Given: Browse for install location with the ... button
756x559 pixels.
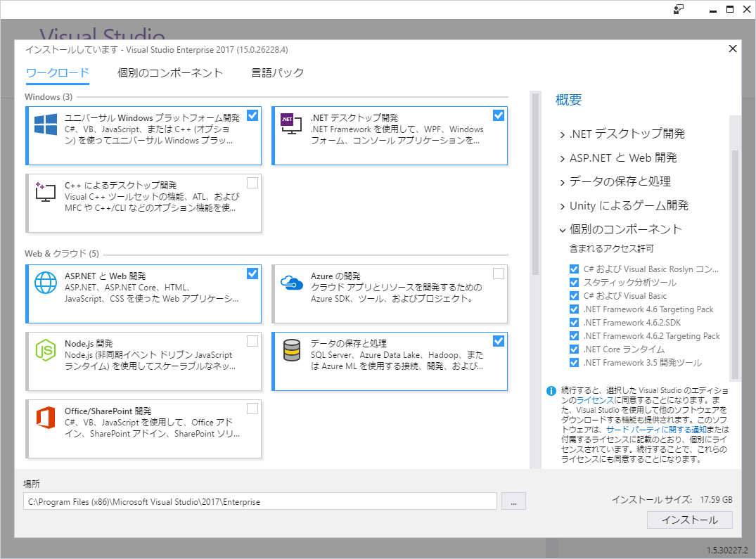Looking at the screenshot, I should (513, 501).
